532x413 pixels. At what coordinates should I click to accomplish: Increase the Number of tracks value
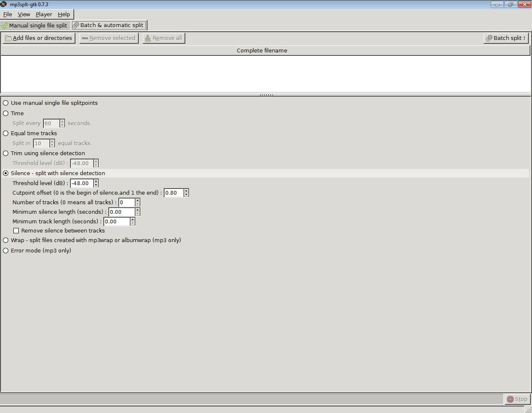tap(138, 200)
